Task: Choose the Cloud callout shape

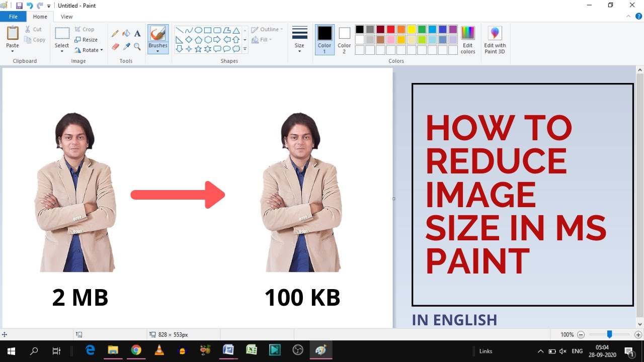Action: coord(236,49)
